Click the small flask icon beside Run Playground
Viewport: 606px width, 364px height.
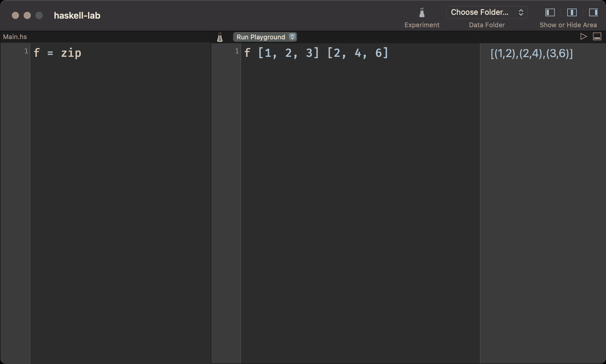220,37
